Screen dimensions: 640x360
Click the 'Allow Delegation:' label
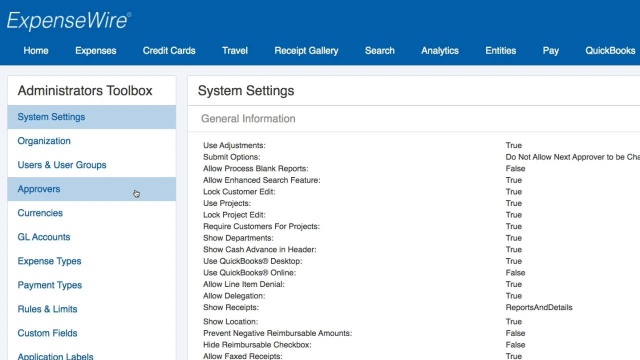234,296
